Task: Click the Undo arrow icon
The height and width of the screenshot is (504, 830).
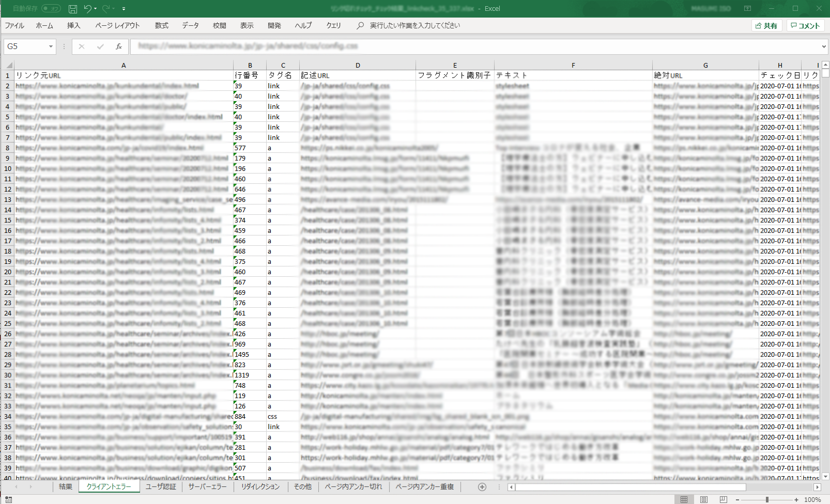Action: [x=87, y=9]
